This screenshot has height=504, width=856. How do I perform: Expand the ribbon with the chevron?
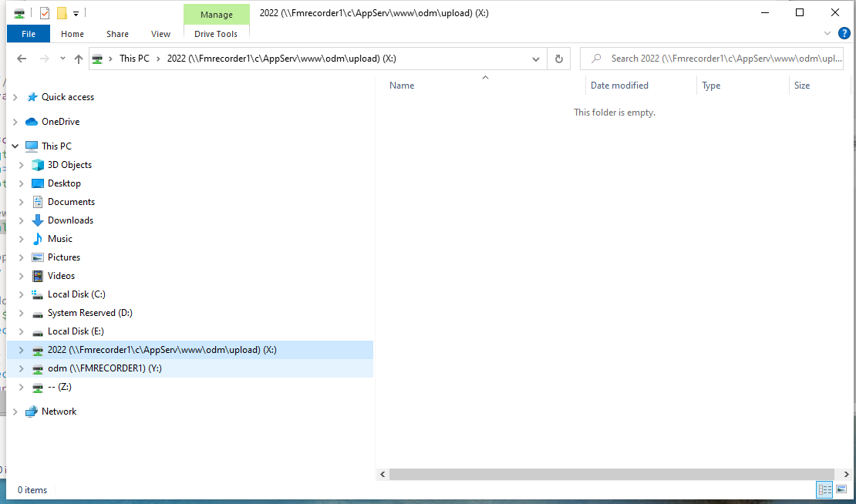[x=827, y=34]
